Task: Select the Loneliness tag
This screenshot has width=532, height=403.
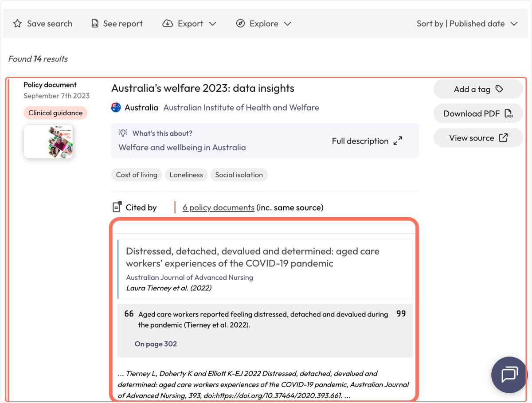Action: click(186, 175)
